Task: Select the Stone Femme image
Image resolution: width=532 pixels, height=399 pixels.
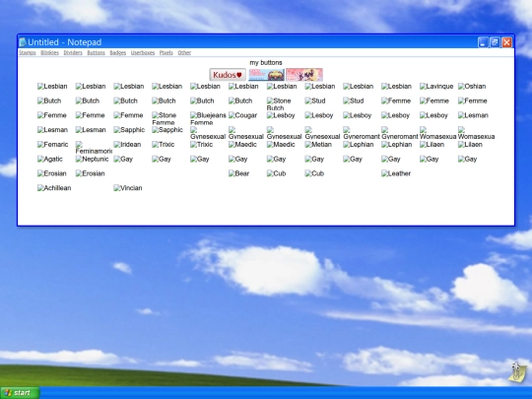Action: pyautogui.click(x=164, y=119)
